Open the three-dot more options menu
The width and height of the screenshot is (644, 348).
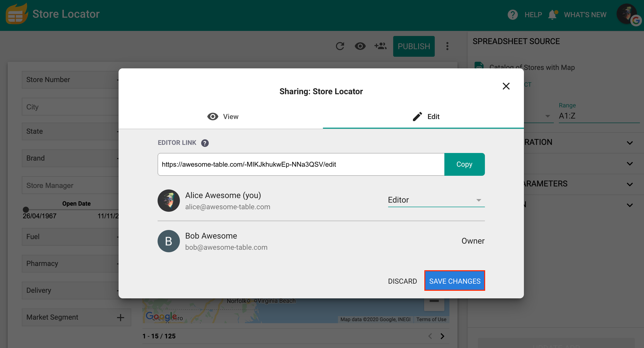click(x=447, y=46)
